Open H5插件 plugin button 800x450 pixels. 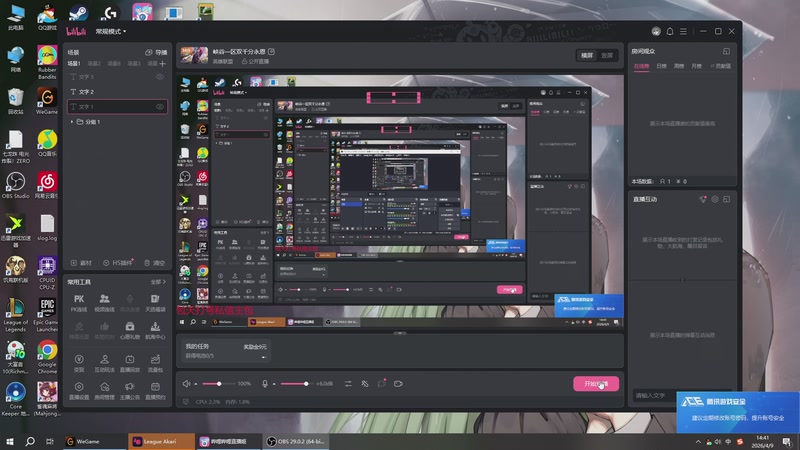117,263
